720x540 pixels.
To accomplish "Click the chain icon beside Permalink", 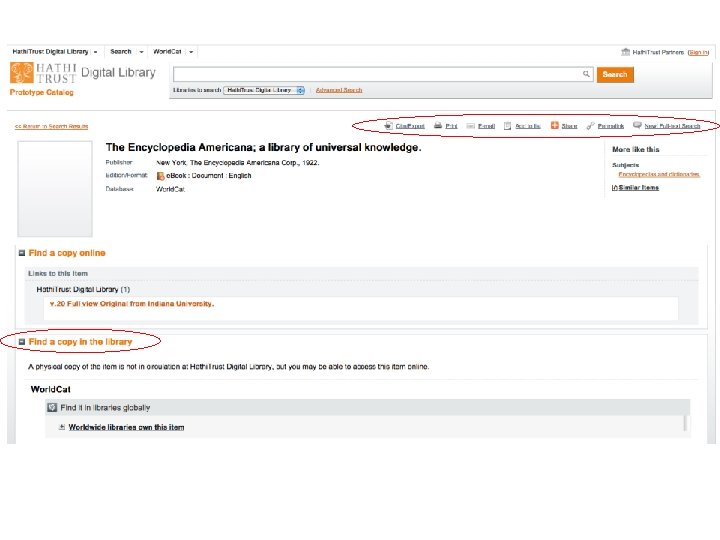I will pyautogui.click(x=591, y=125).
